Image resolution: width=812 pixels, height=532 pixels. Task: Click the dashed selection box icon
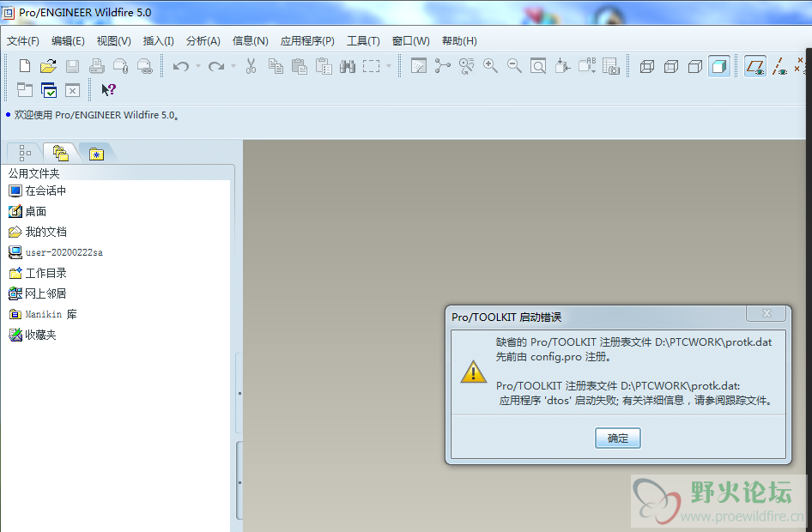point(372,66)
